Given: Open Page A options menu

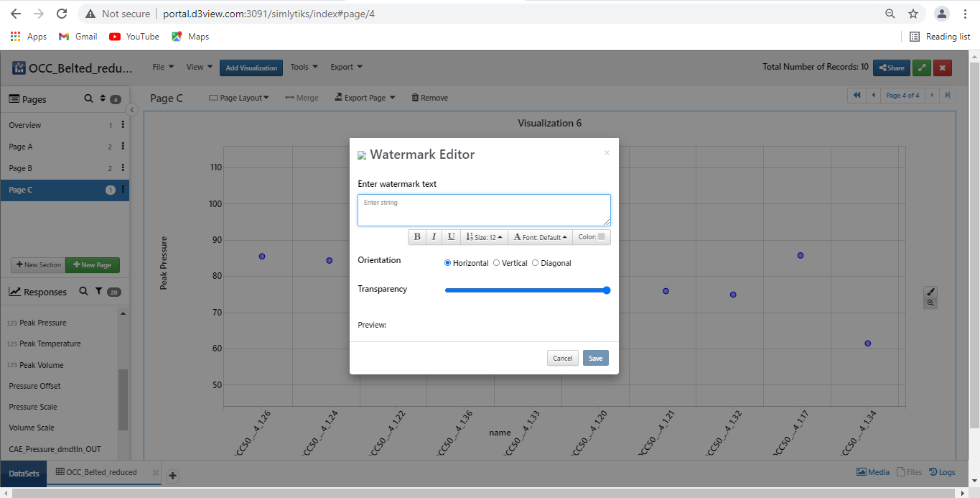Looking at the screenshot, I should [123, 147].
